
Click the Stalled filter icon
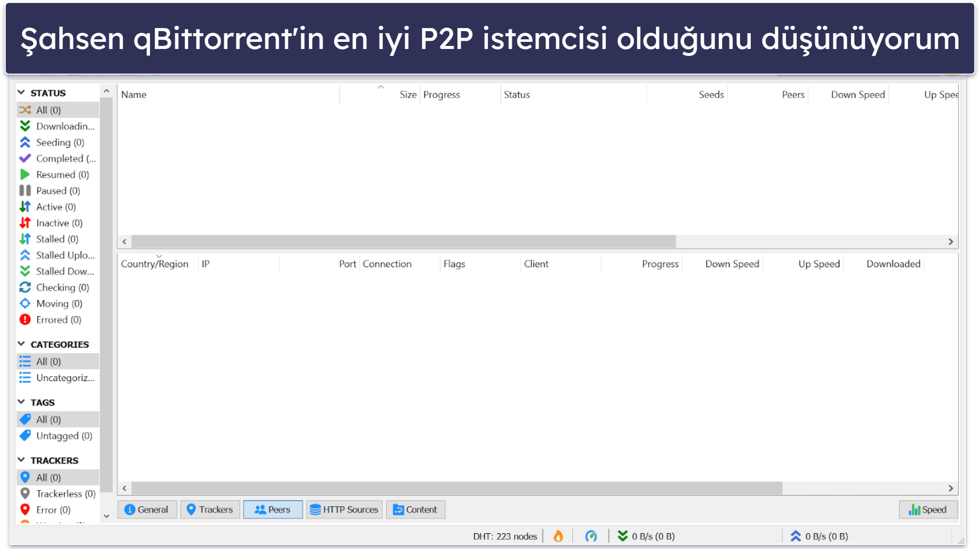pos(25,239)
